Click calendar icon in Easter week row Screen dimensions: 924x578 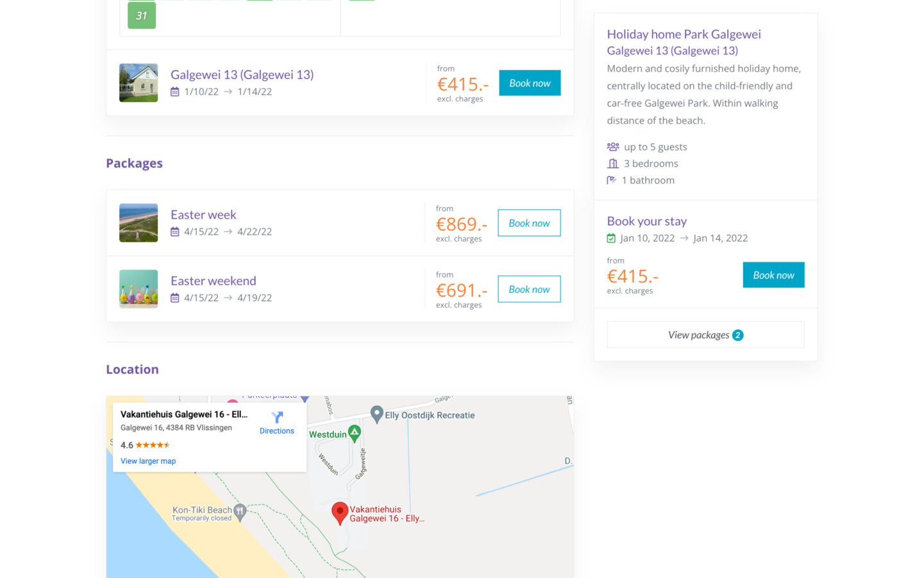pos(175,232)
